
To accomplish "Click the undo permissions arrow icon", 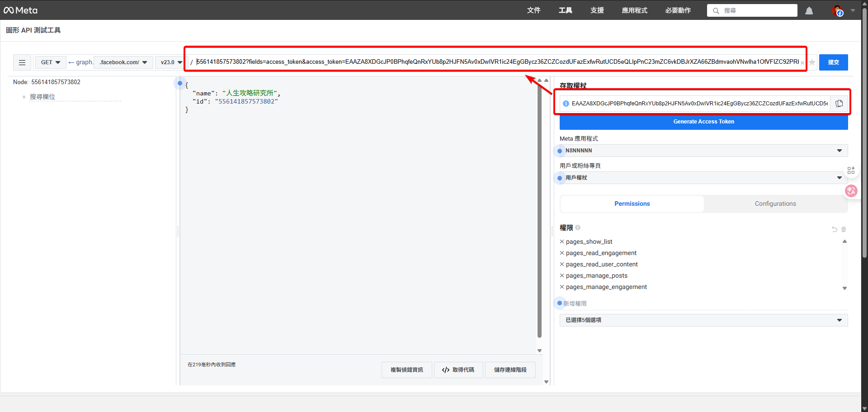I will [835, 229].
